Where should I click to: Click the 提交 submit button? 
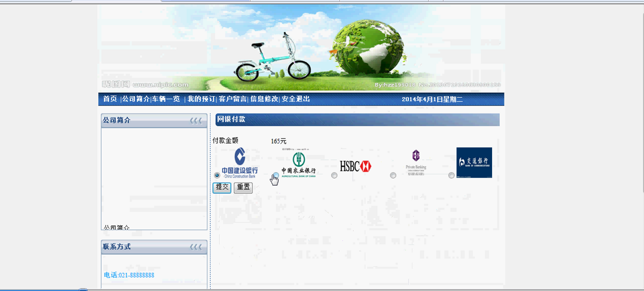click(x=222, y=188)
